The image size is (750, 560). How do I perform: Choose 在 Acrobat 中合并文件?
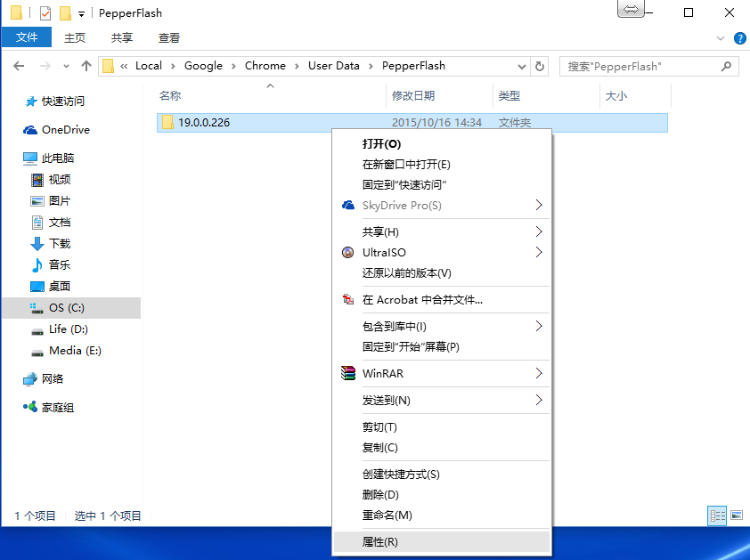click(x=442, y=300)
